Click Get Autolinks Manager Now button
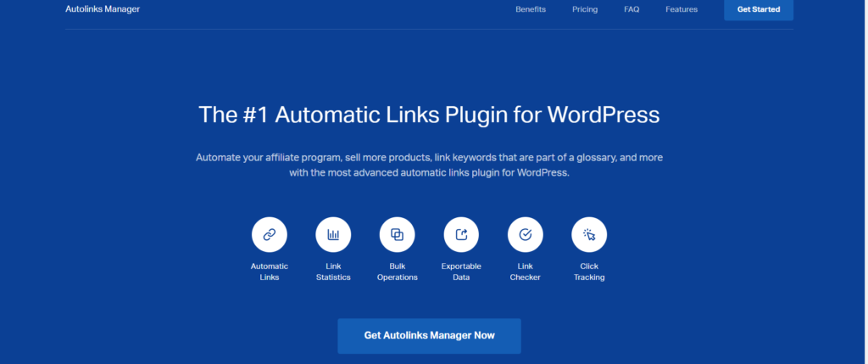 (429, 336)
